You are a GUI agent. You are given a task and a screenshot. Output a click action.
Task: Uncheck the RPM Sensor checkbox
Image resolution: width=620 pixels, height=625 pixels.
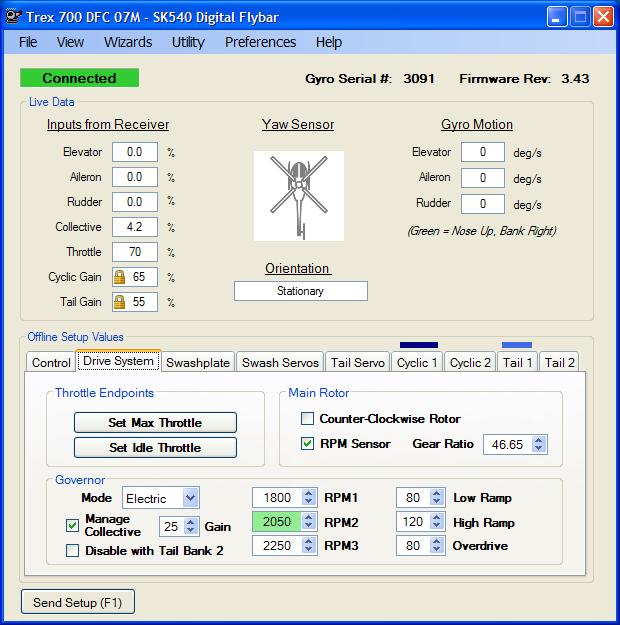pos(308,443)
